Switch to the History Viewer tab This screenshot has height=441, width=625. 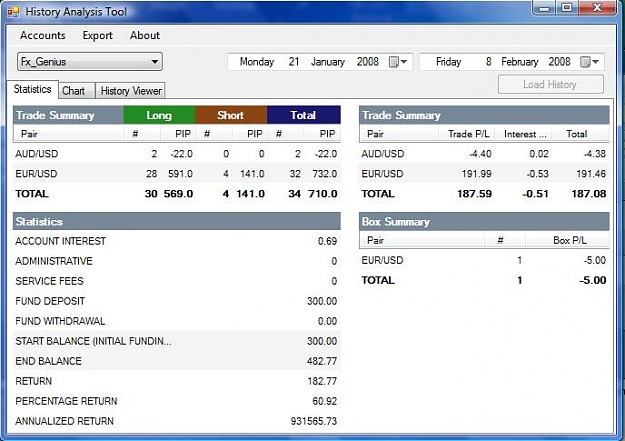pos(131,91)
